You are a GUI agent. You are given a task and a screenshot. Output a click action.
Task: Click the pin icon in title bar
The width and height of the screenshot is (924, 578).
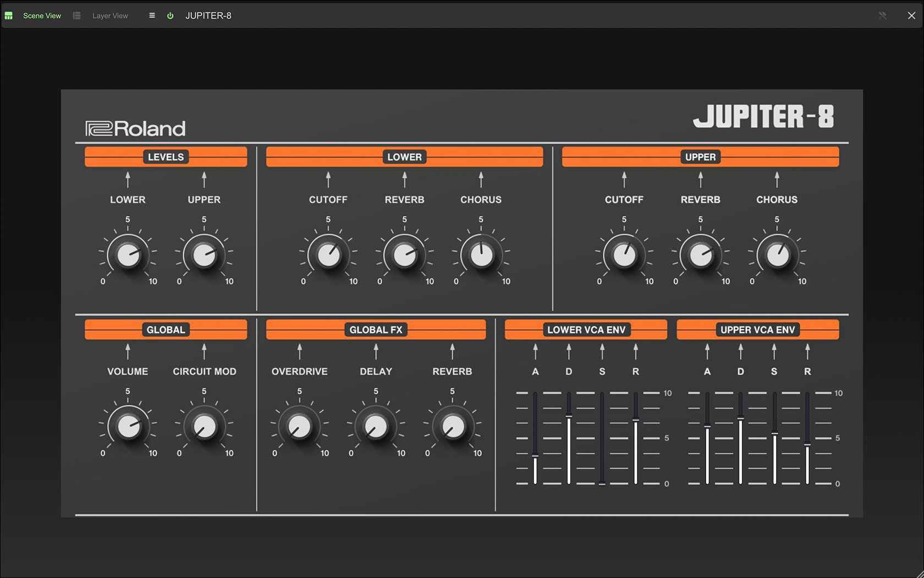[x=882, y=15]
